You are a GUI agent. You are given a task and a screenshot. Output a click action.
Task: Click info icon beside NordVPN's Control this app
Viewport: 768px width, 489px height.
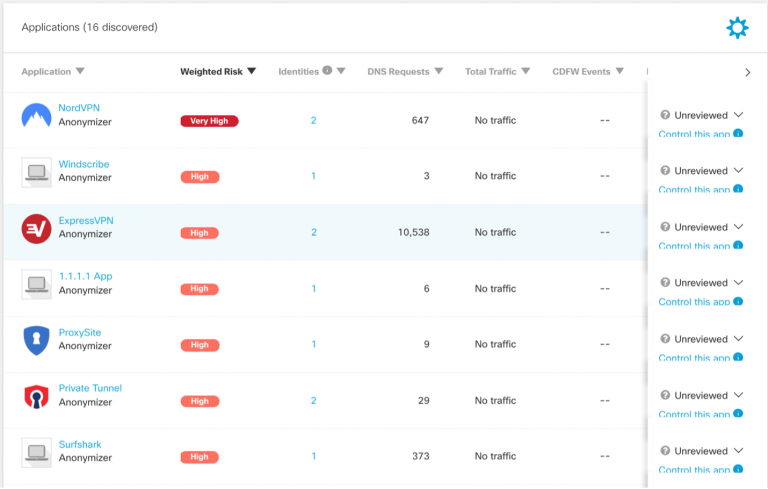tap(738, 134)
